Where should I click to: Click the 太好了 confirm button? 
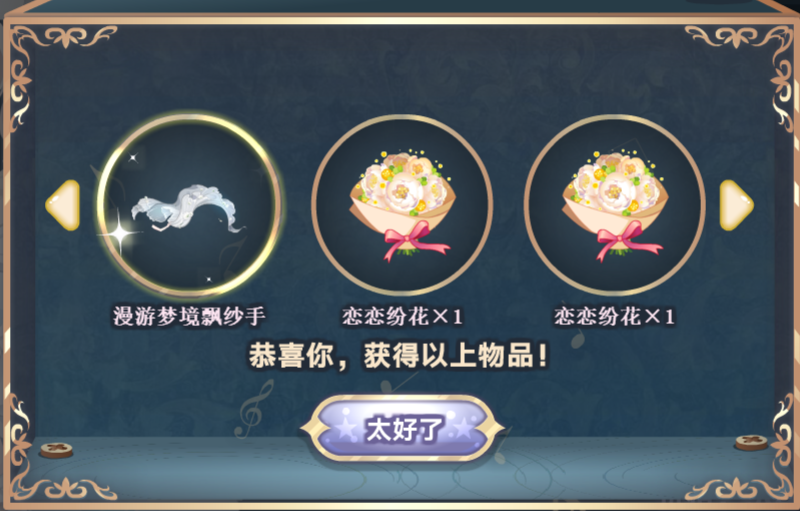point(402,428)
